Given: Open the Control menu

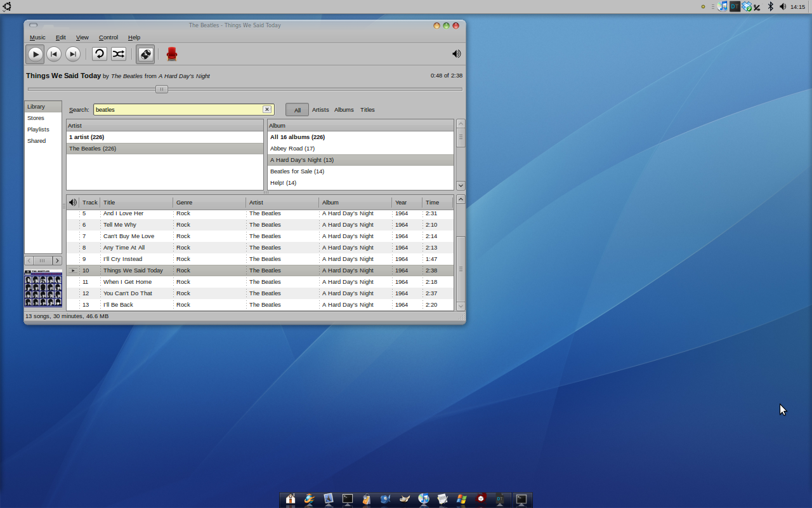Looking at the screenshot, I should coord(108,37).
